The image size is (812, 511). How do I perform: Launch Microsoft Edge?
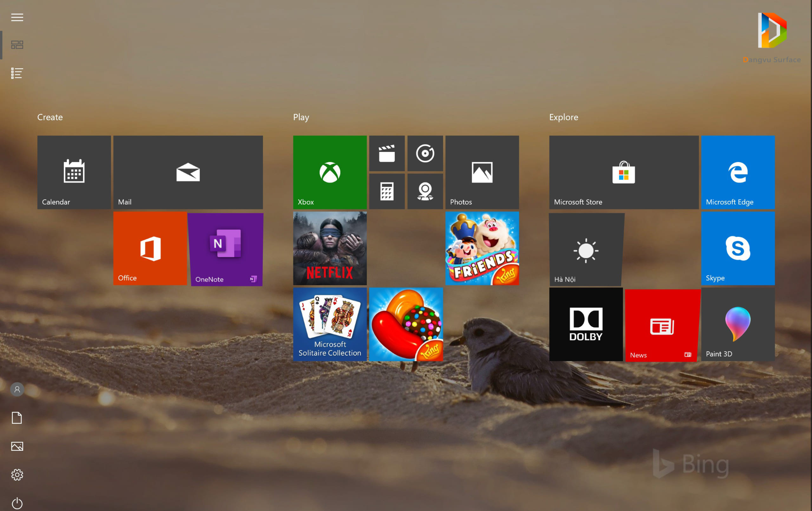(738, 172)
